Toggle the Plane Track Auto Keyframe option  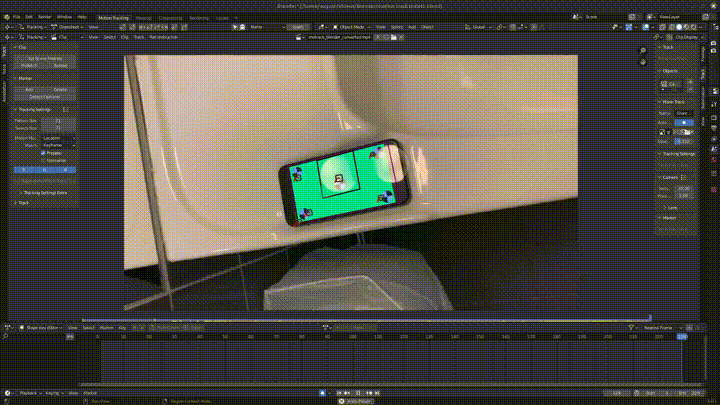coord(683,121)
